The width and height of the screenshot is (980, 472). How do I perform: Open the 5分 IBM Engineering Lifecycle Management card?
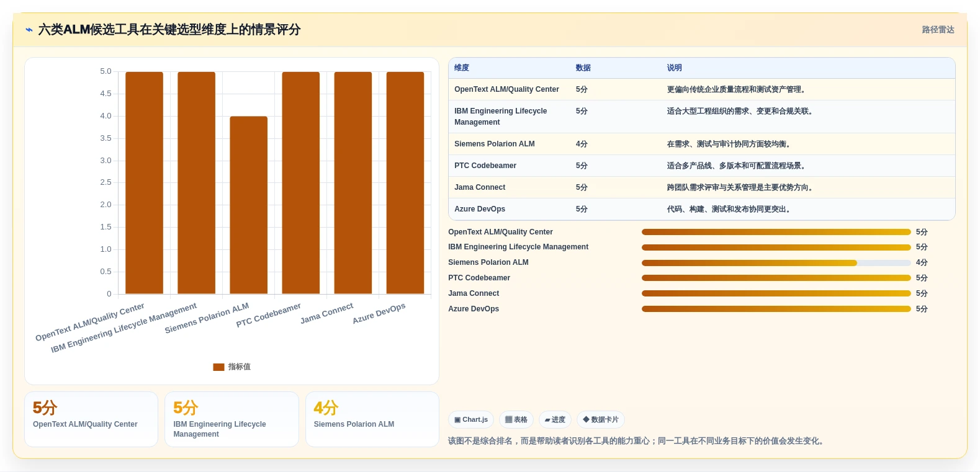(232, 419)
